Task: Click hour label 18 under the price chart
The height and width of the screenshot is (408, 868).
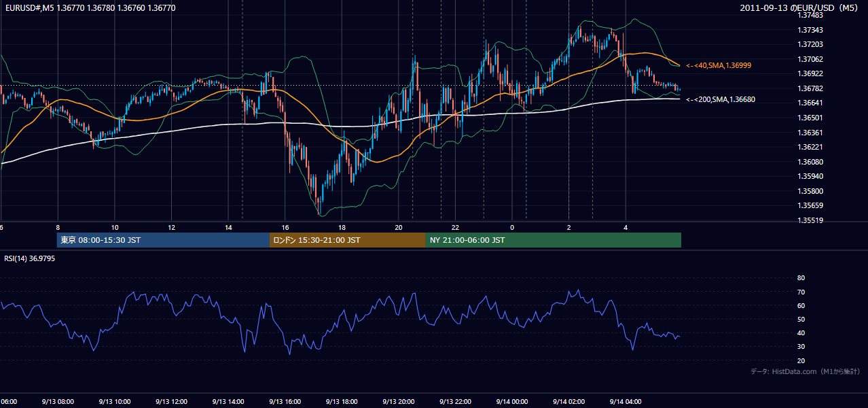Action: pos(342,228)
